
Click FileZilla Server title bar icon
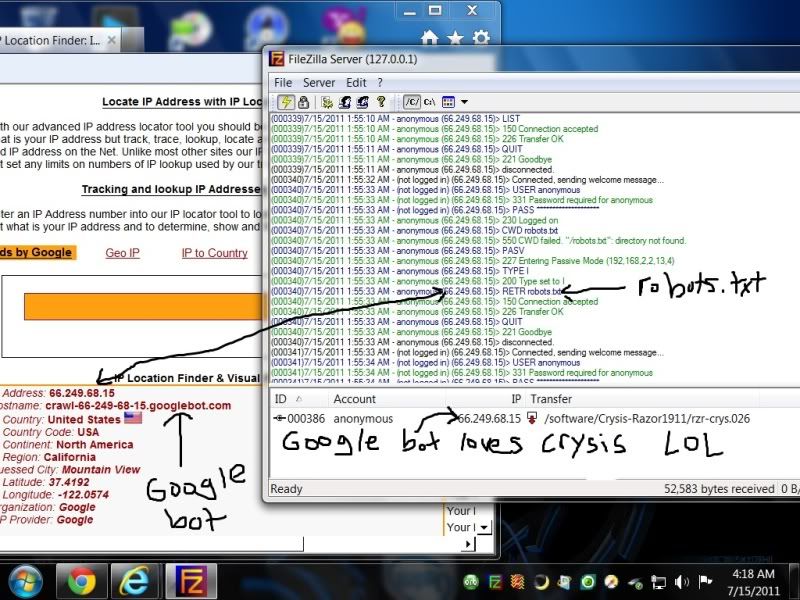(x=277, y=59)
